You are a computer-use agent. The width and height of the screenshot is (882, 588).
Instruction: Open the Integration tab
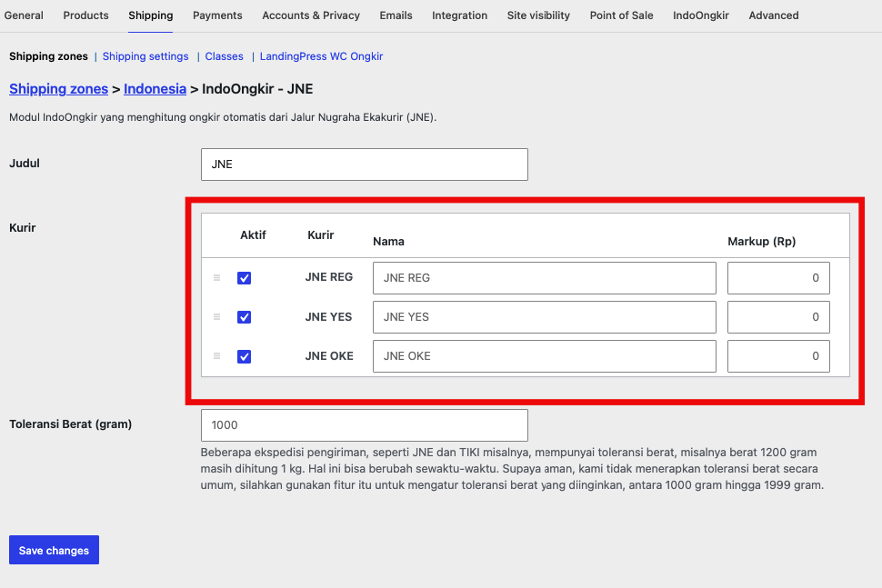pyautogui.click(x=459, y=15)
